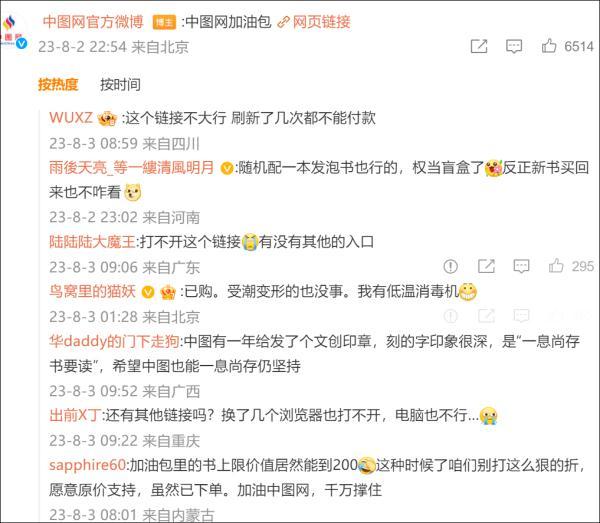Open sapphire60 user profile
Screen dimensions: 600x523
[x=87, y=465]
